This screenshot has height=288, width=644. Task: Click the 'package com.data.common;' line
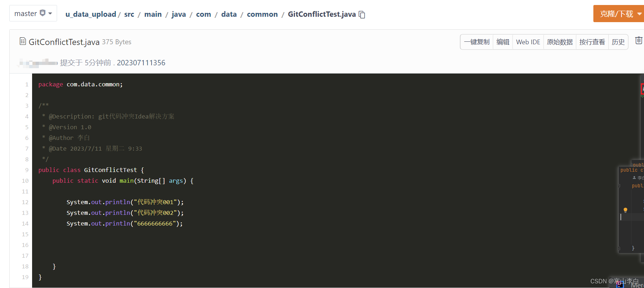coord(81,85)
